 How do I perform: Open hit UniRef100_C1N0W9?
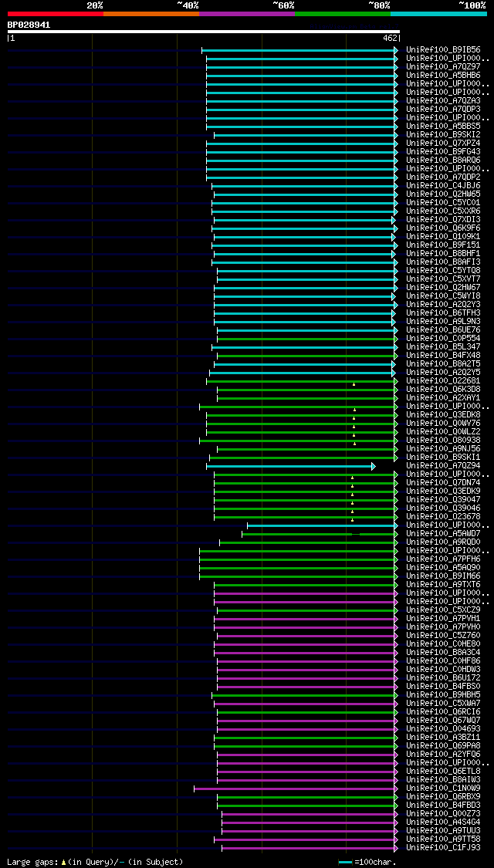[x=443, y=789]
